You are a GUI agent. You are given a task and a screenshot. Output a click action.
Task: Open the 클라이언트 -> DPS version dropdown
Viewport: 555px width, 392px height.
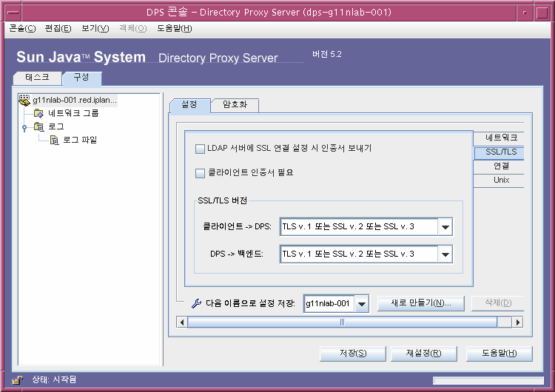click(x=445, y=227)
